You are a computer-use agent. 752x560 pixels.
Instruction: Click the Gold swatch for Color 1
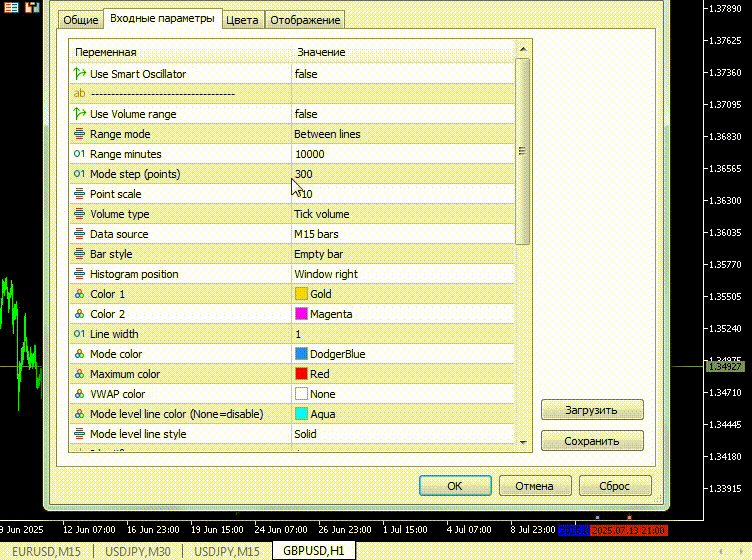[x=301, y=293]
